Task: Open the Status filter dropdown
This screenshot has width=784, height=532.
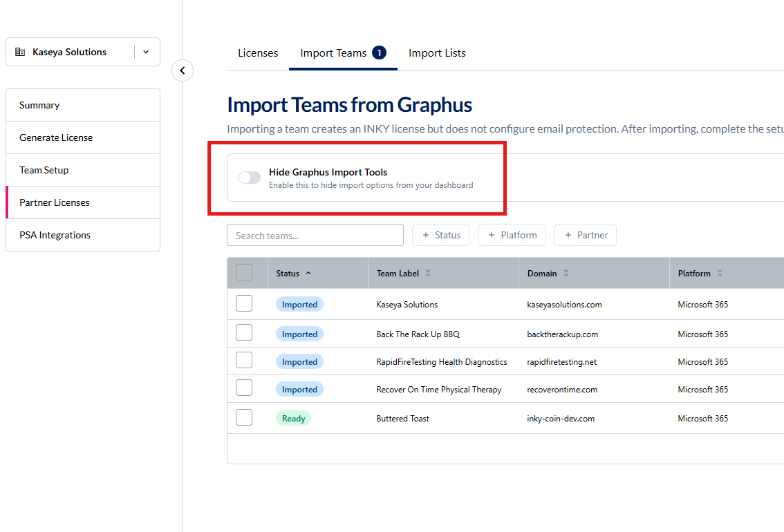Action: tap(440, 235)
